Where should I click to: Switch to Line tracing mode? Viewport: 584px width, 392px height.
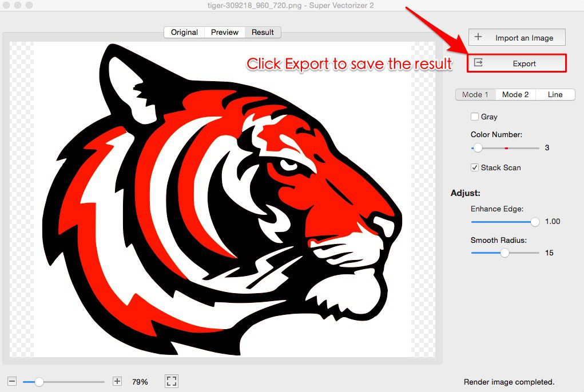point(554,94)
